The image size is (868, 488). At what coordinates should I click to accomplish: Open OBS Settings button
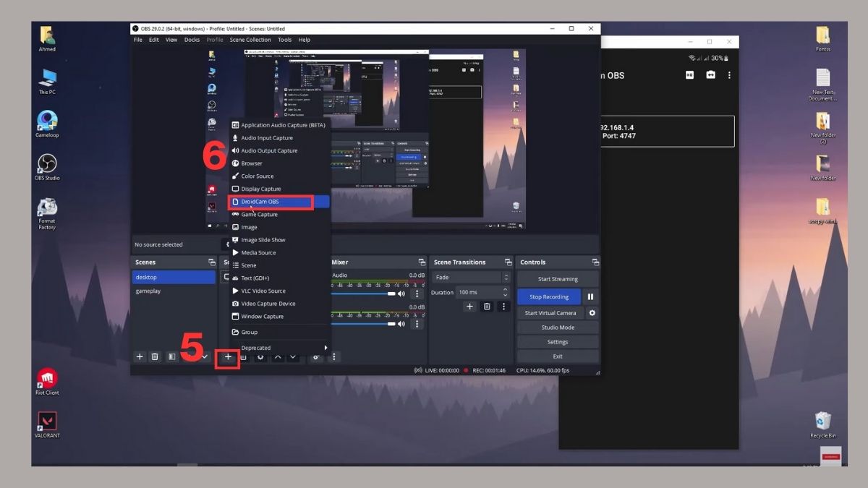tap(558, 342)
